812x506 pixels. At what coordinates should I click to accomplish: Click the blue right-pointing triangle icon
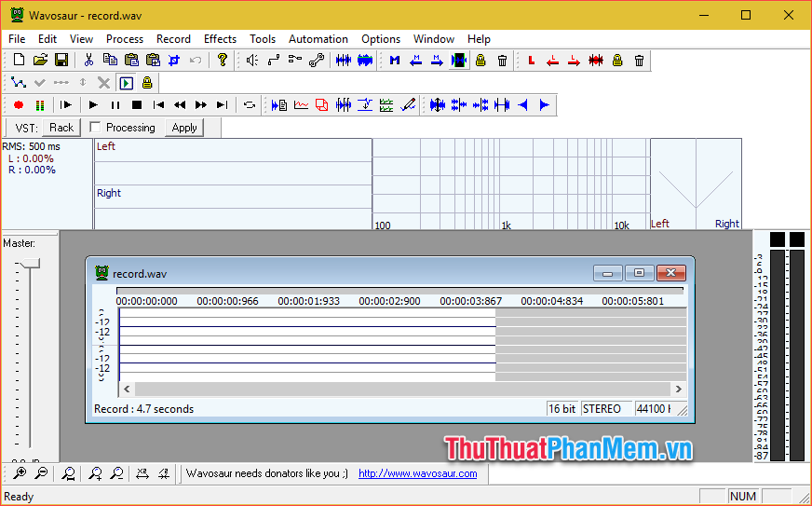544,105
